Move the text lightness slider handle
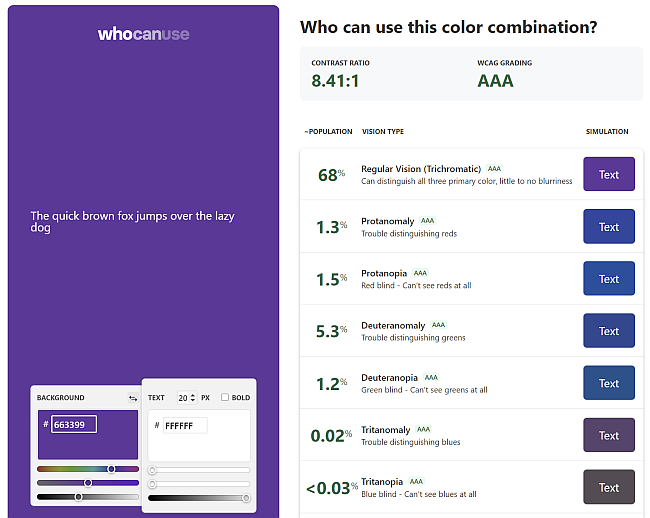This screenshot has width=650, height=518. [x=246, y=498]
